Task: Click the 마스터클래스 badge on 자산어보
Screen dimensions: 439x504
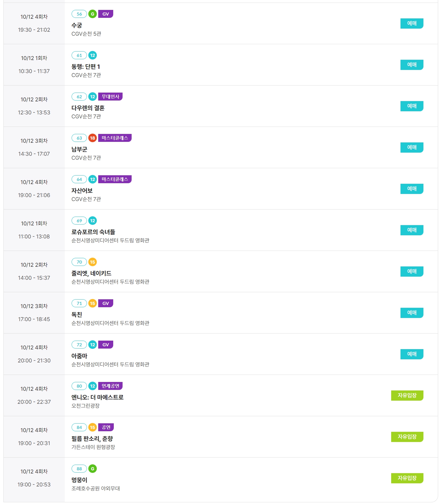Action: point(115,179)
